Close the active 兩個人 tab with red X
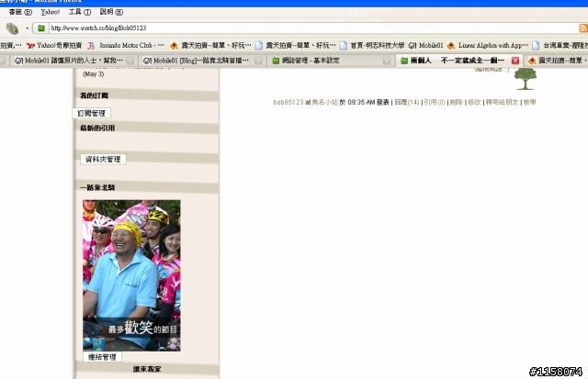 coord(515,61)
